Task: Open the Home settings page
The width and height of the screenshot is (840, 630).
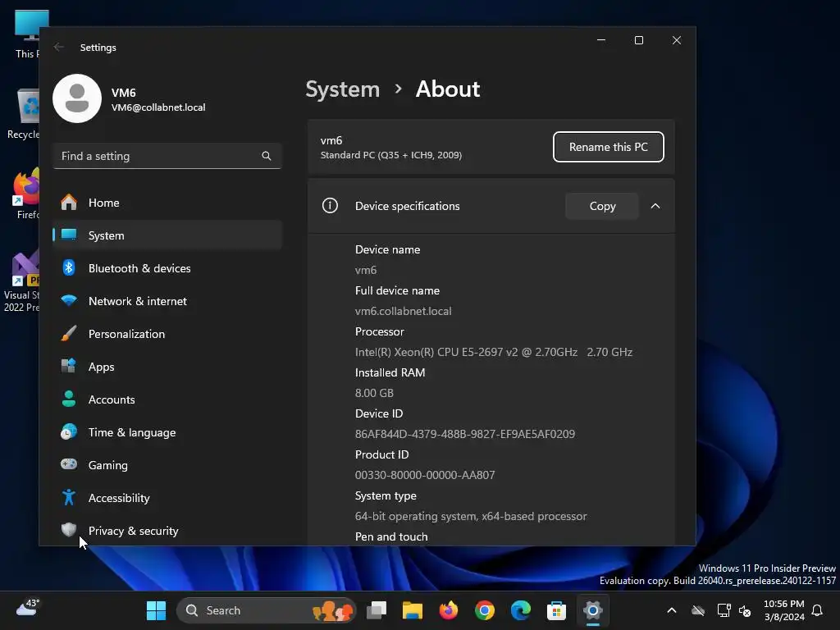Action: point(167,203)
